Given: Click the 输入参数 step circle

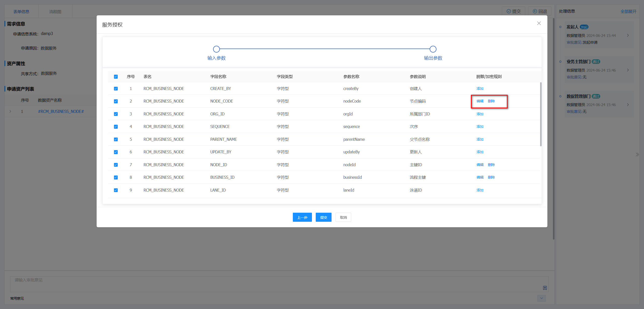Looking at the screenshot, I should coord(216,49).
